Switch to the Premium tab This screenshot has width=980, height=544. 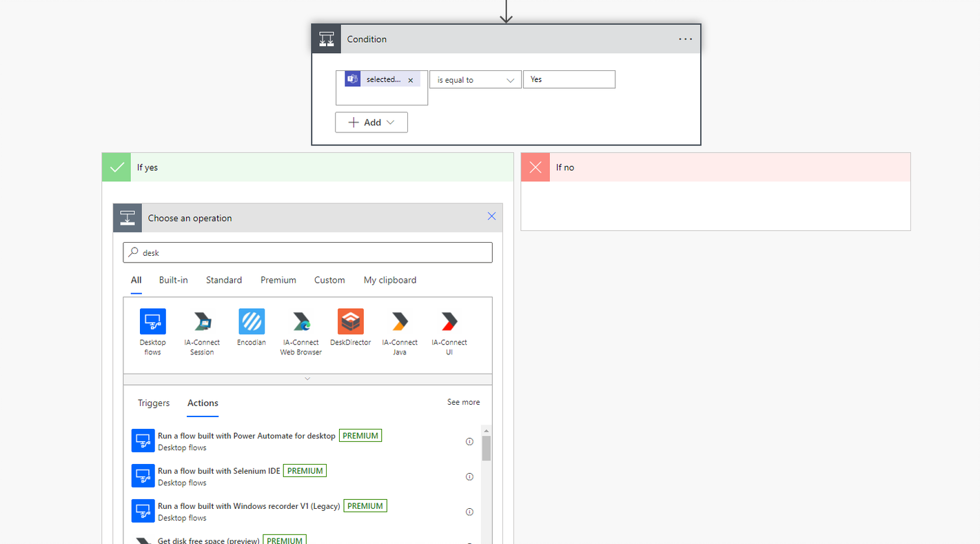pos(278,280)
